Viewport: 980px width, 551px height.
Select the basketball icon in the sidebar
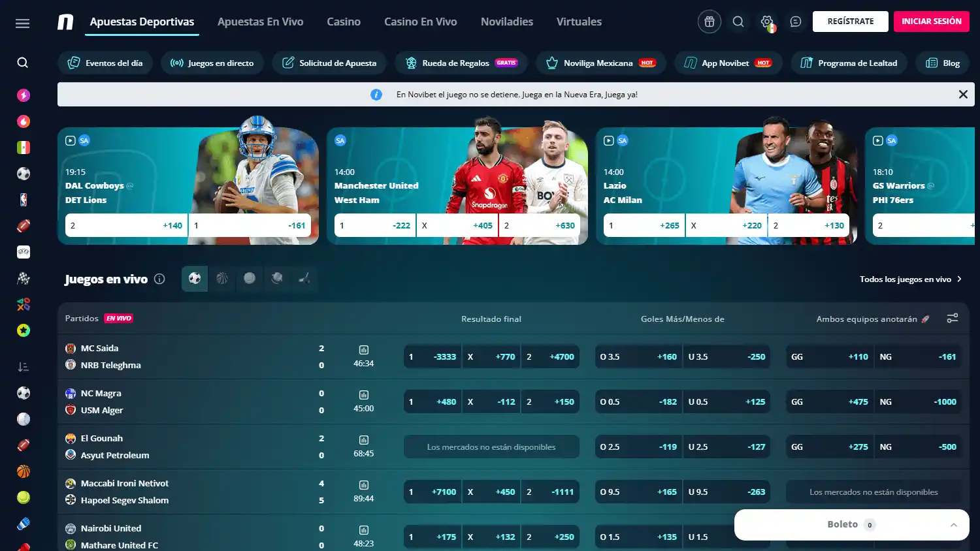click(24, 471)
